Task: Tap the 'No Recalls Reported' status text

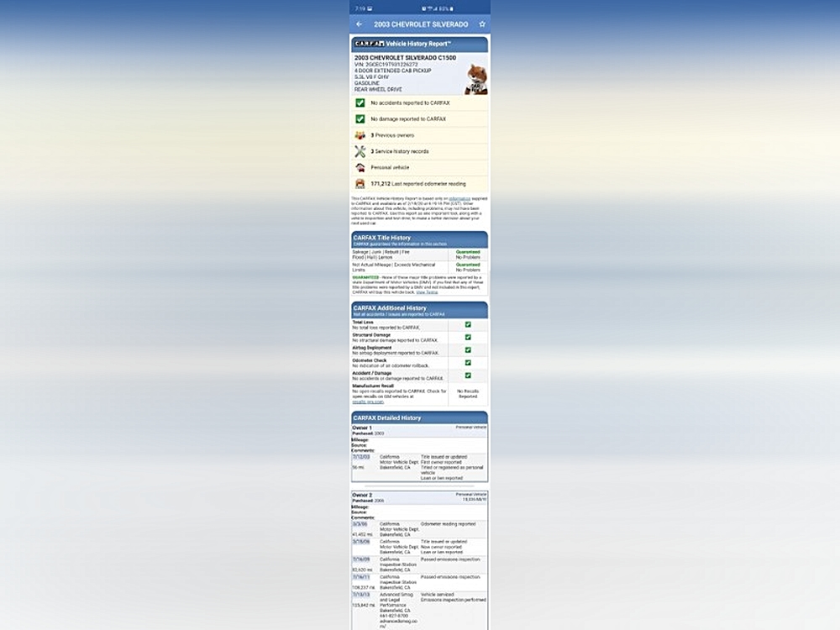Action: click(x=468, y=394)
